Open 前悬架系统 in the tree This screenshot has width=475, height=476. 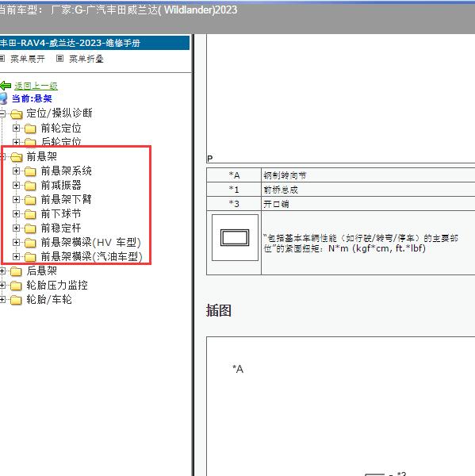(x=66, y=171)
